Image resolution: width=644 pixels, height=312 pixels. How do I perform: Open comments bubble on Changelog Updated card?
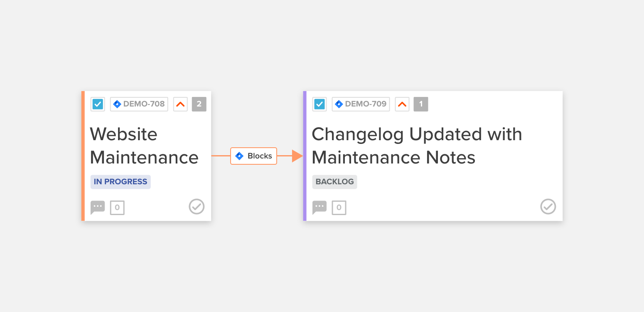click(320, 207)
